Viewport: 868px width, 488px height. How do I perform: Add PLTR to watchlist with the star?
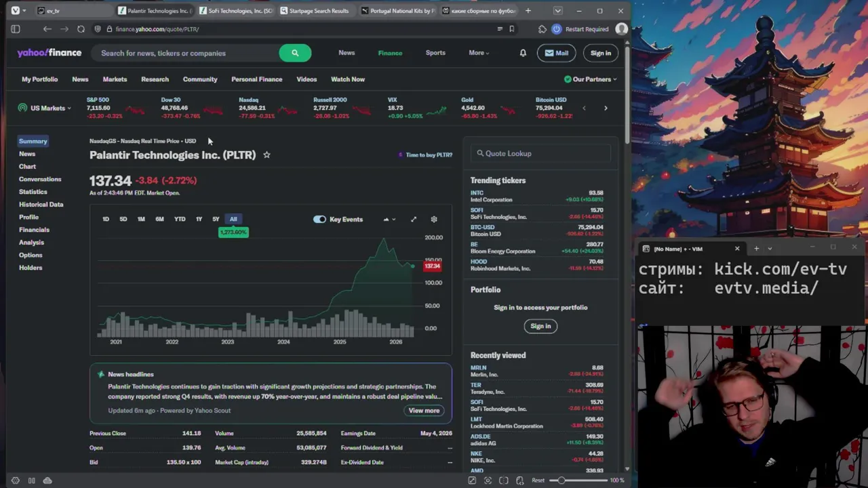pos(267,155)
